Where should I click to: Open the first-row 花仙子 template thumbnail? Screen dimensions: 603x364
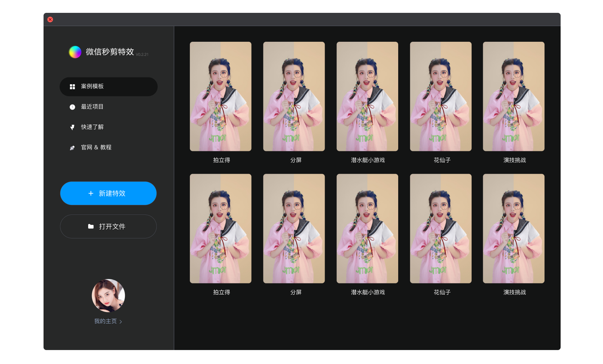click(x=441, y=96)
